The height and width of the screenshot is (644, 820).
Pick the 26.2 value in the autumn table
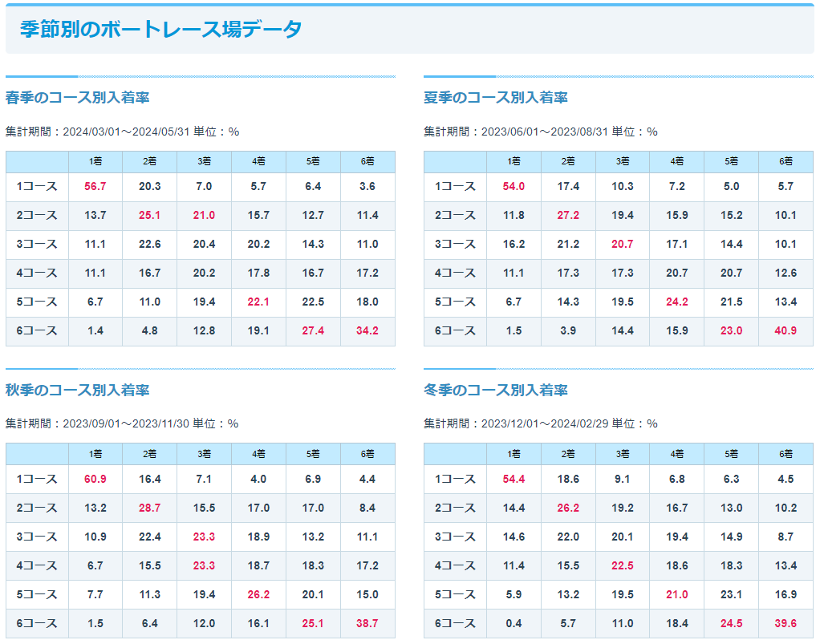258,594
